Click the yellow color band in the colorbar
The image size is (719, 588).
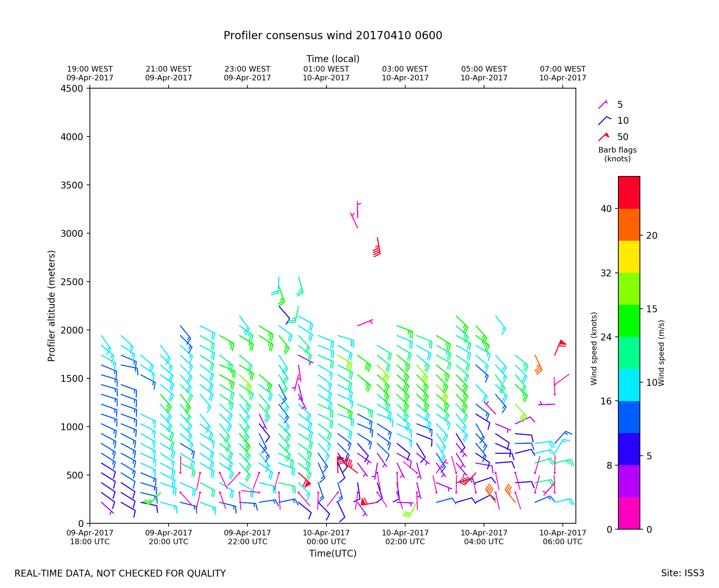coord(629,257)
